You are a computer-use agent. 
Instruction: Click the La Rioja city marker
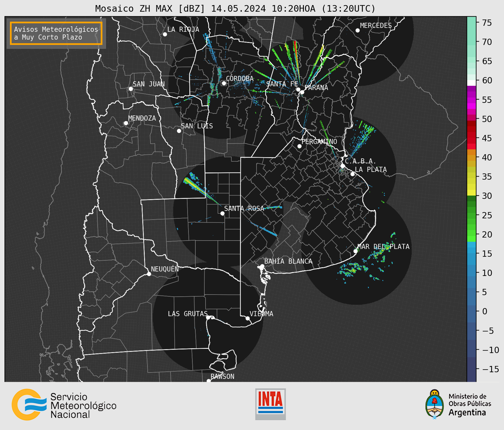coord(165,34)
